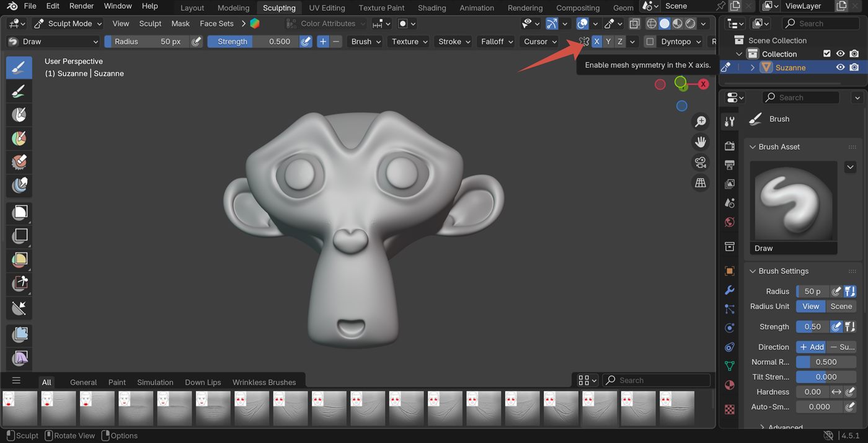Adjust the header Radius slider
The height and width of the screenshot is (443, 868).
(146, 42)
